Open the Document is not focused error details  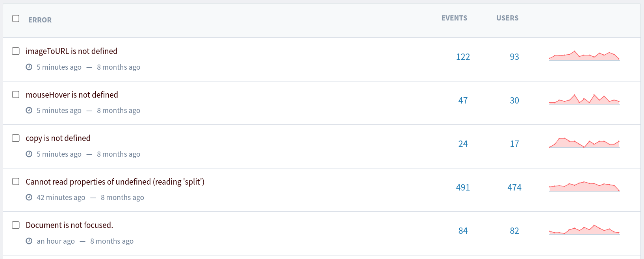[x=69, y=225]
